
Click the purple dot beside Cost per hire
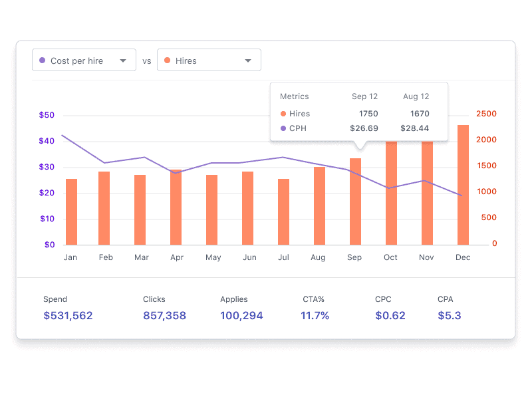click(43, 61)
